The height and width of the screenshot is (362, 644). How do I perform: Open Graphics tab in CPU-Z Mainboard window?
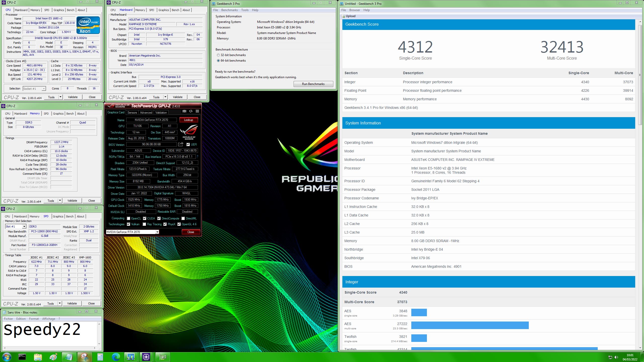click(164, 10)
